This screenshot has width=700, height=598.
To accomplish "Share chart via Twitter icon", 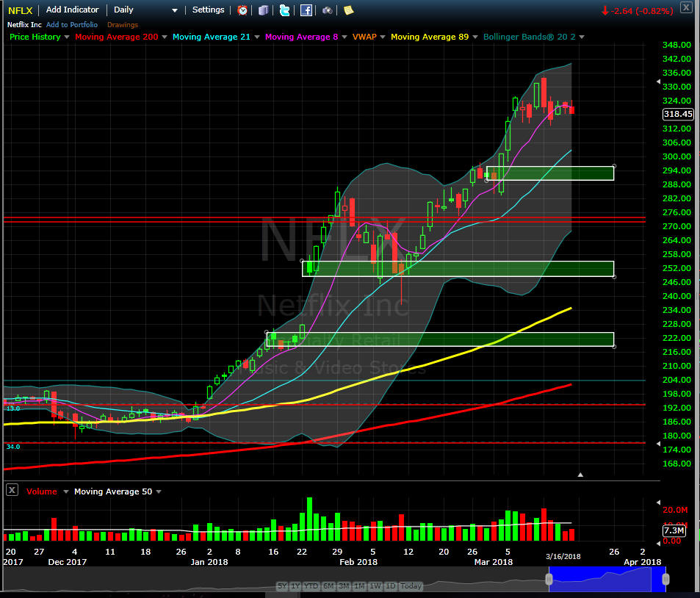I will (x=284, y=10).
